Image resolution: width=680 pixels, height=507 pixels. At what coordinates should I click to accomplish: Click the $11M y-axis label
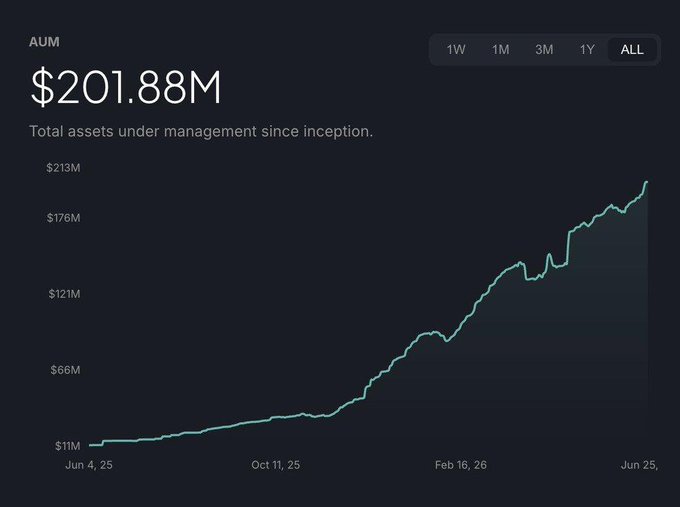point(68,446)
